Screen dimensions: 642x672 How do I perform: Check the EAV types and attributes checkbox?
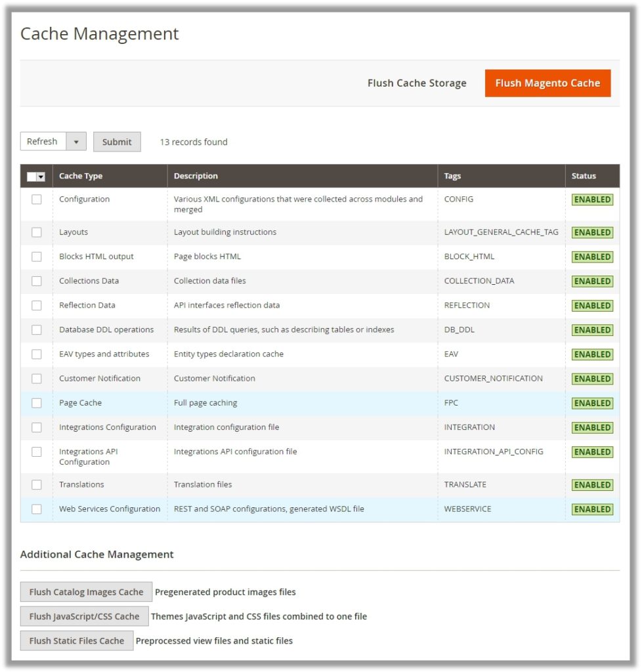pos(37,354)
